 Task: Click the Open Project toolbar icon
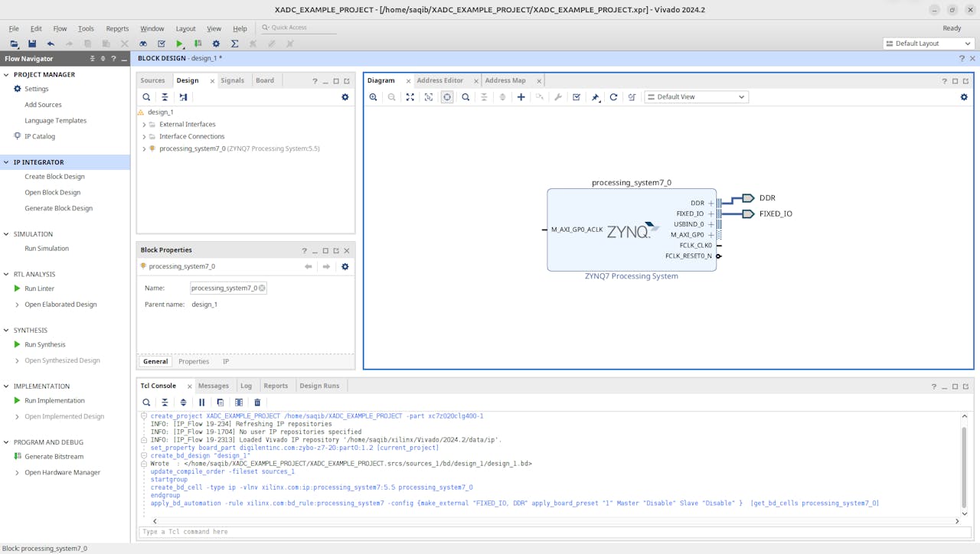click(14, 44)
